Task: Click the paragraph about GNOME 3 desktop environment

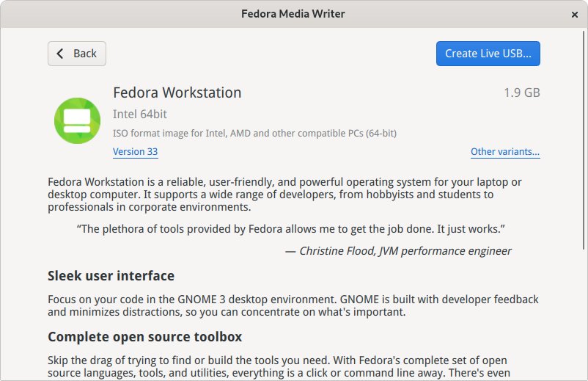Action: point(293,305)
